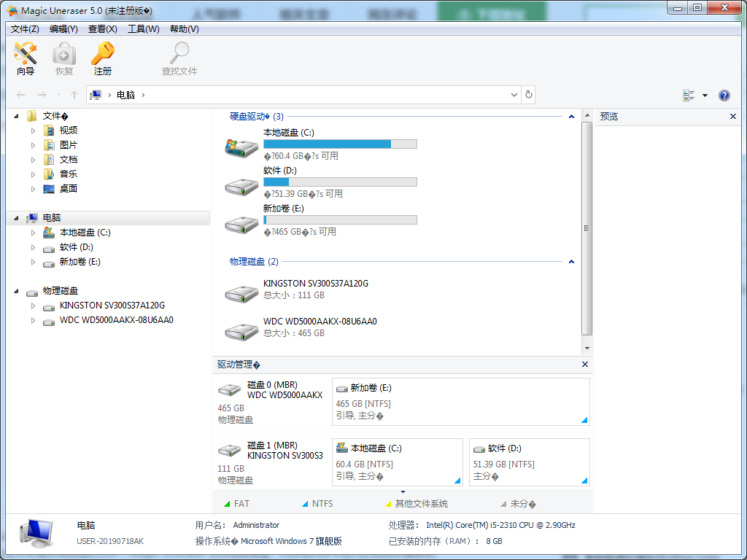Click the back navigation arrow

(x=20, y=95)
